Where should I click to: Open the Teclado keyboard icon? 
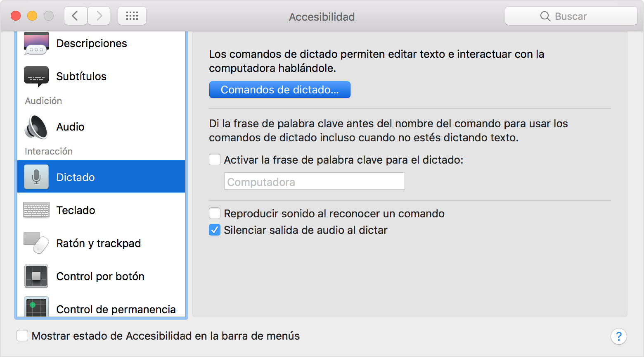tap(36, 210)
